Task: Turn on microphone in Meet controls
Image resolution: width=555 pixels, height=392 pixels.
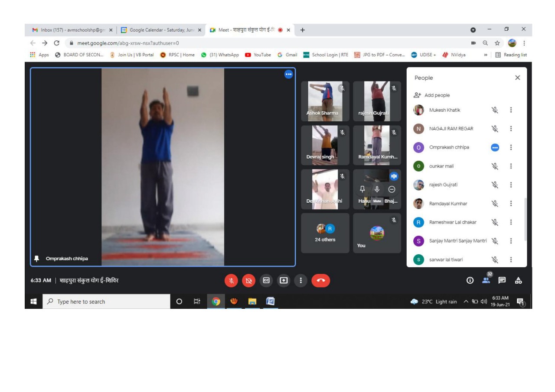Action: pyautogui.click(x=231, y=281)
